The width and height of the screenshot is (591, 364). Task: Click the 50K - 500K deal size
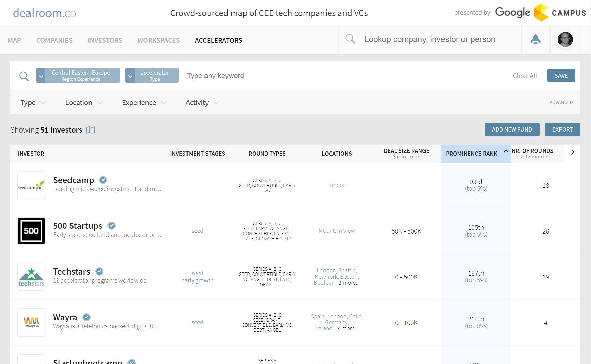pos(406,231)
